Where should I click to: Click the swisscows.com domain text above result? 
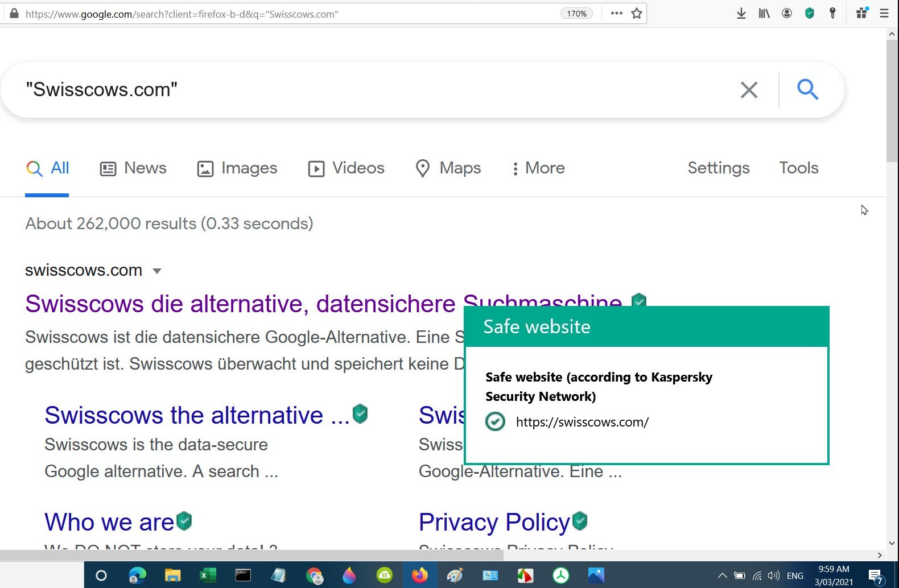pos(84,270)
